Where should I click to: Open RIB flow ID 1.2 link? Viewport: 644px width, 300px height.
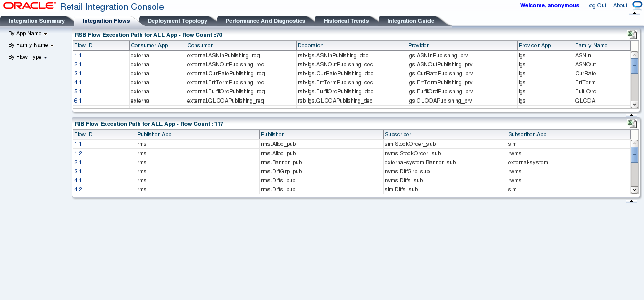78,153
